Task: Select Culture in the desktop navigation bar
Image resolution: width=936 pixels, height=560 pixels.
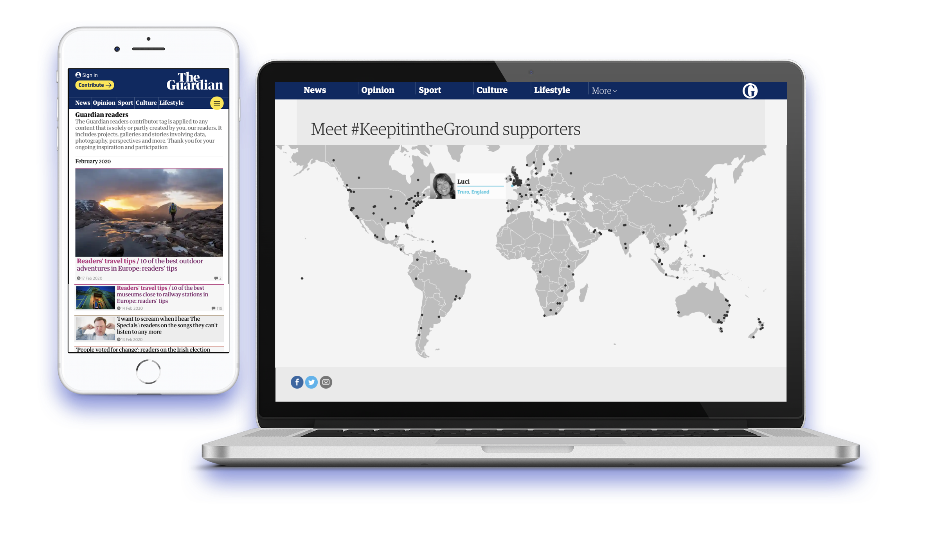Action: [492, 90]
